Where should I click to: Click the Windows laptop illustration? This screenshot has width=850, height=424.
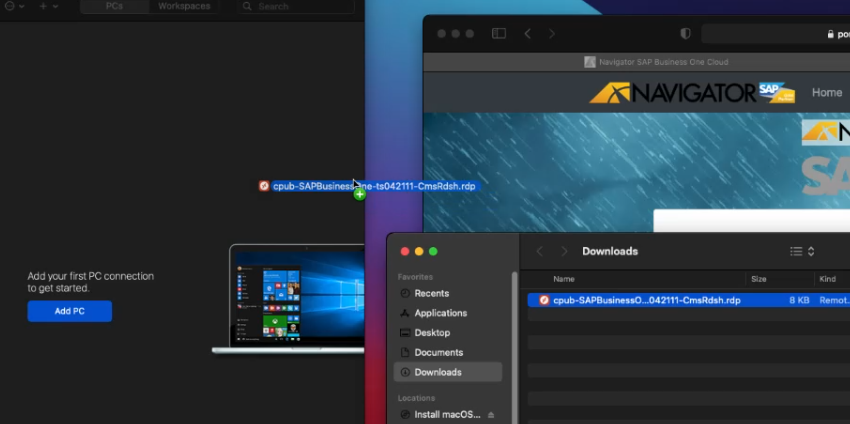pos(288,299)
